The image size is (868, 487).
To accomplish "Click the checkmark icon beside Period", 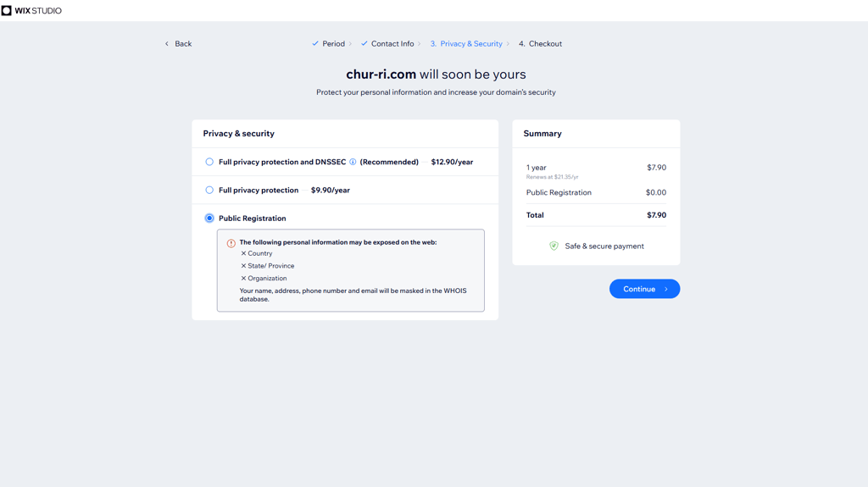I will click(315, 43).
